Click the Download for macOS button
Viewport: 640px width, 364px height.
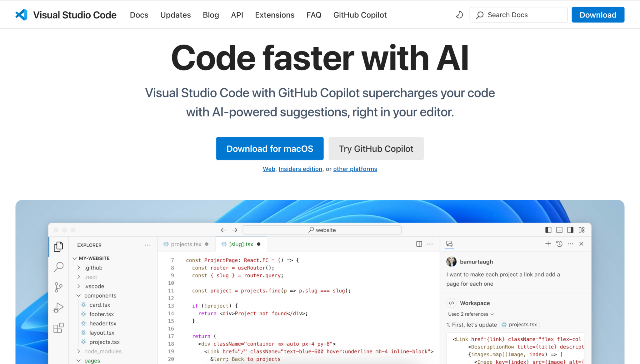(269, 149)
